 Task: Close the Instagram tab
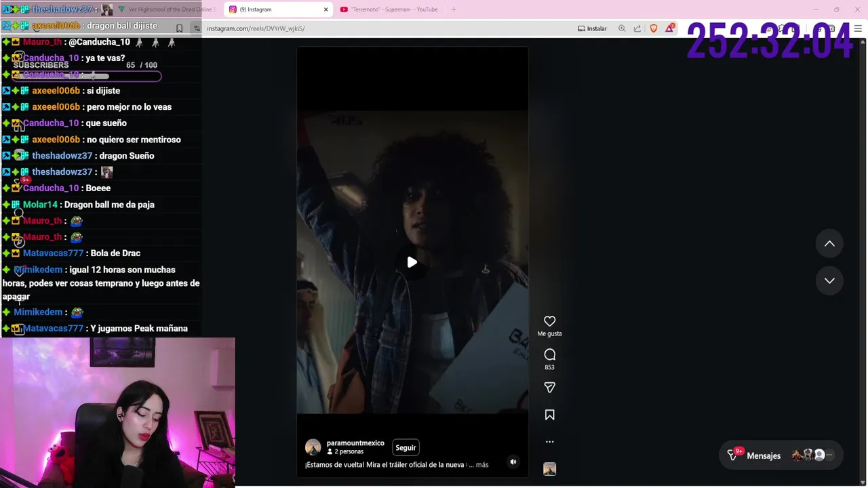325,9
